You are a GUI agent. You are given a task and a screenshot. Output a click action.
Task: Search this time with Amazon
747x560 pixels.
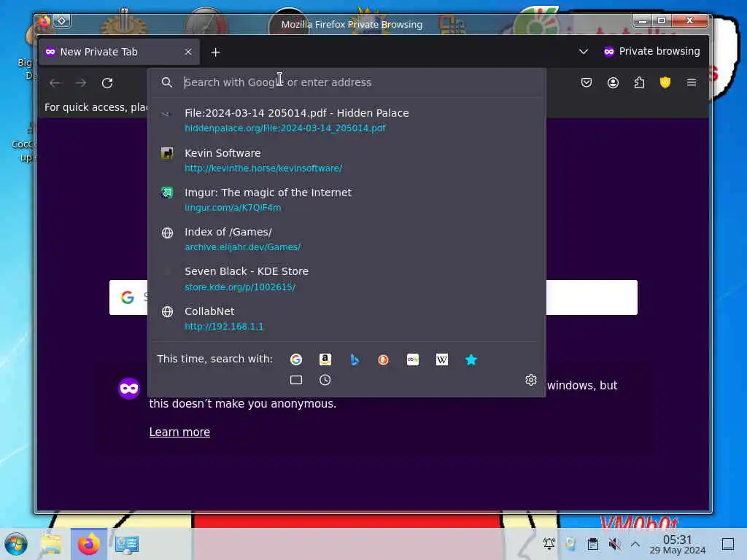point(325,359)
